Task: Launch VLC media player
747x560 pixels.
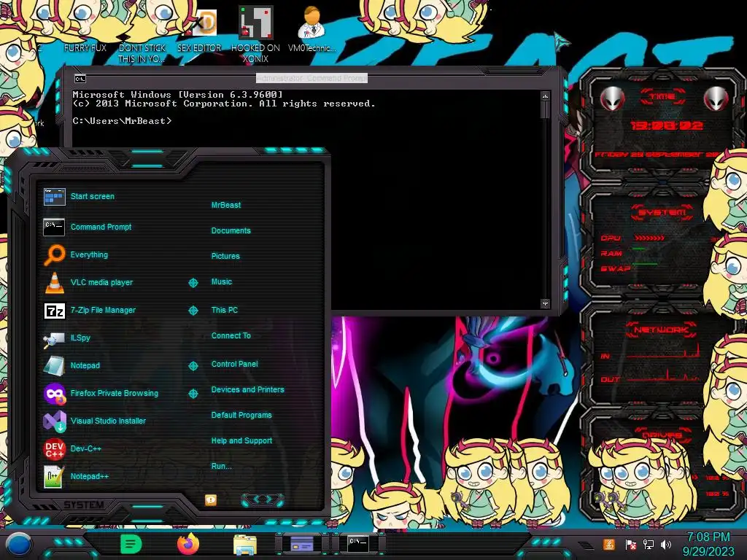Action: pyautogui.click(x=88, y=282)
